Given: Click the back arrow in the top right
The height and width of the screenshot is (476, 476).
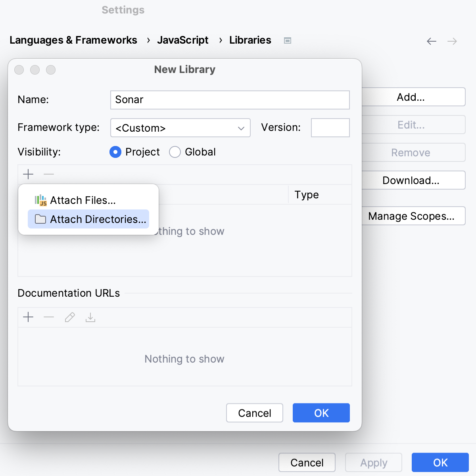Looking at the screenshot, I should 431,41.
